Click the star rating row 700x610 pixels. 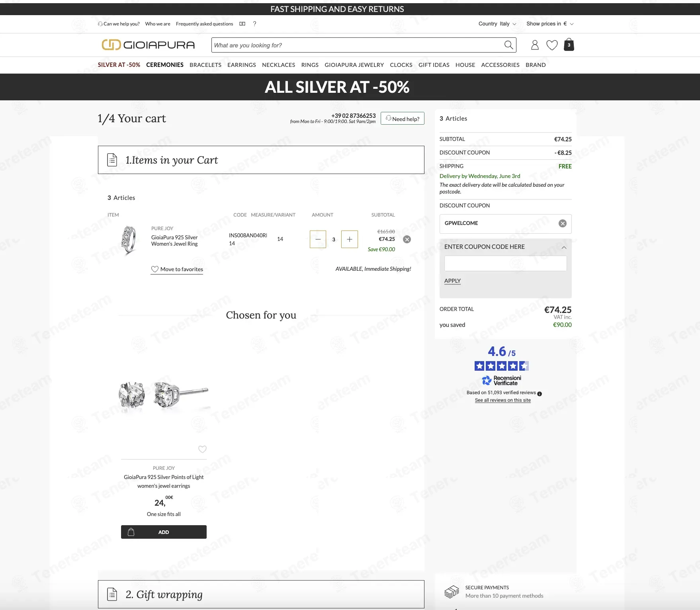(x=502, y=366)
